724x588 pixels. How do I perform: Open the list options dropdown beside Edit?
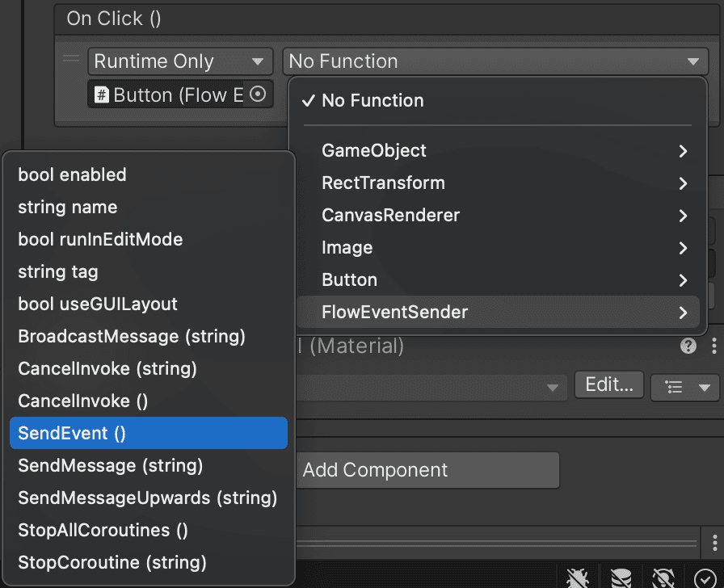684,387
